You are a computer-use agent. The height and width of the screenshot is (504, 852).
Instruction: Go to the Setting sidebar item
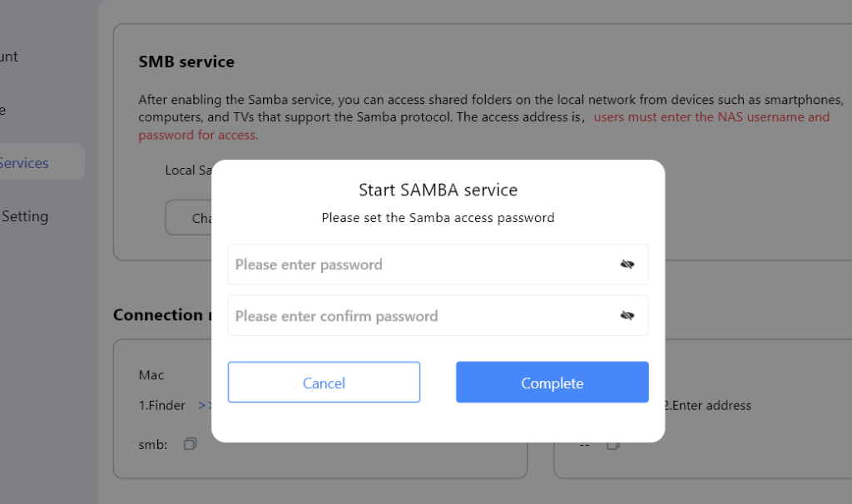point(27,216)
